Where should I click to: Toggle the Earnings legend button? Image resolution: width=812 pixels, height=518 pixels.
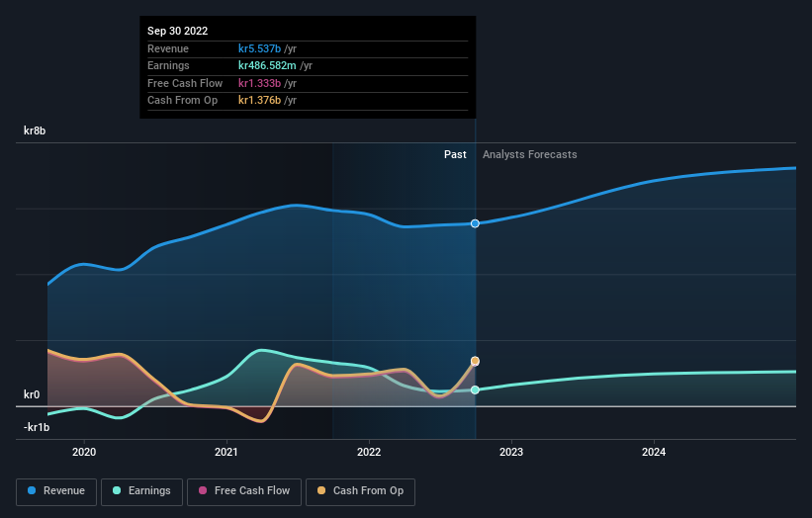141,491
